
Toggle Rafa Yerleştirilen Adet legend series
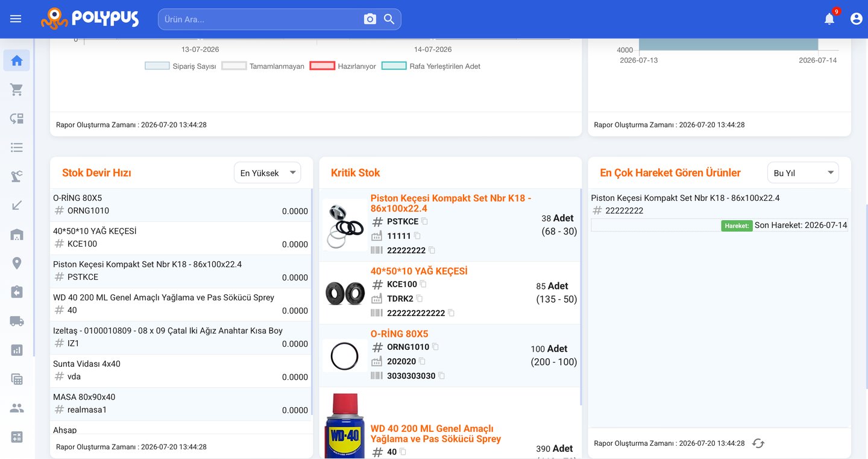(431, 66)
